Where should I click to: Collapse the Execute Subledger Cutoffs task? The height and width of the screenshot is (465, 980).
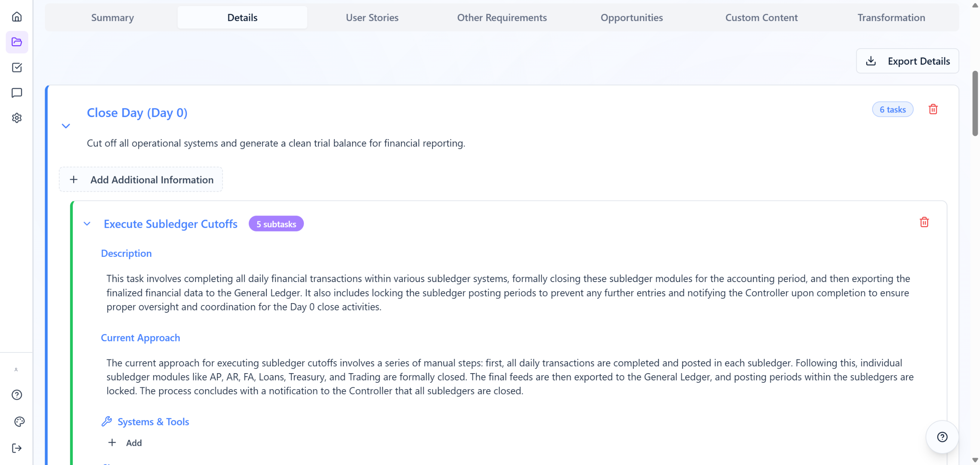click(x=87, y=224)
